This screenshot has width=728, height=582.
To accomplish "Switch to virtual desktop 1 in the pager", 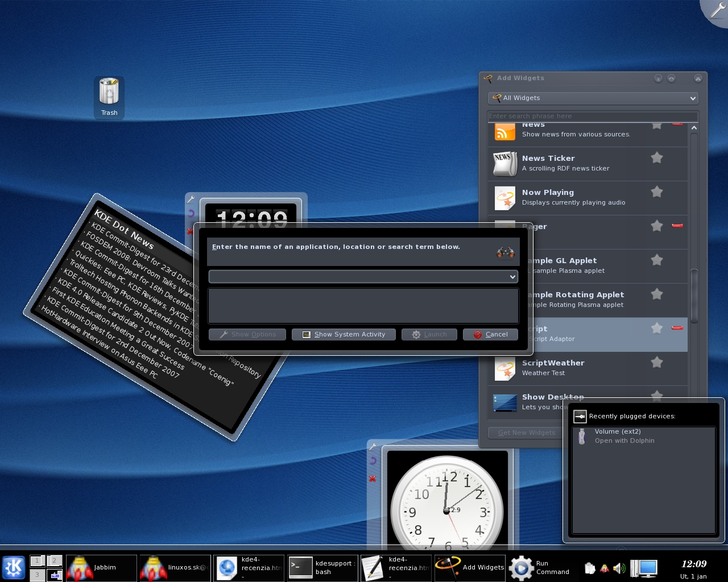I will [37, 561].
